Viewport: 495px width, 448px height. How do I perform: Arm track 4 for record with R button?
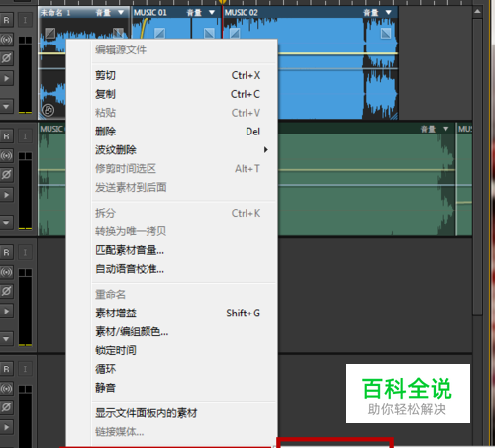pos(6,369)
